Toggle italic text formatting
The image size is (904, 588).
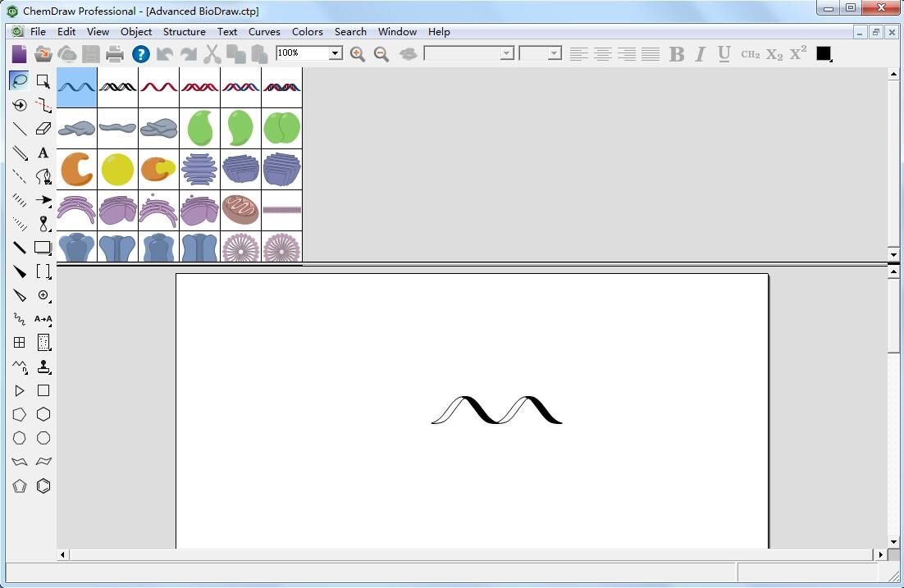[x=699, y=54]
